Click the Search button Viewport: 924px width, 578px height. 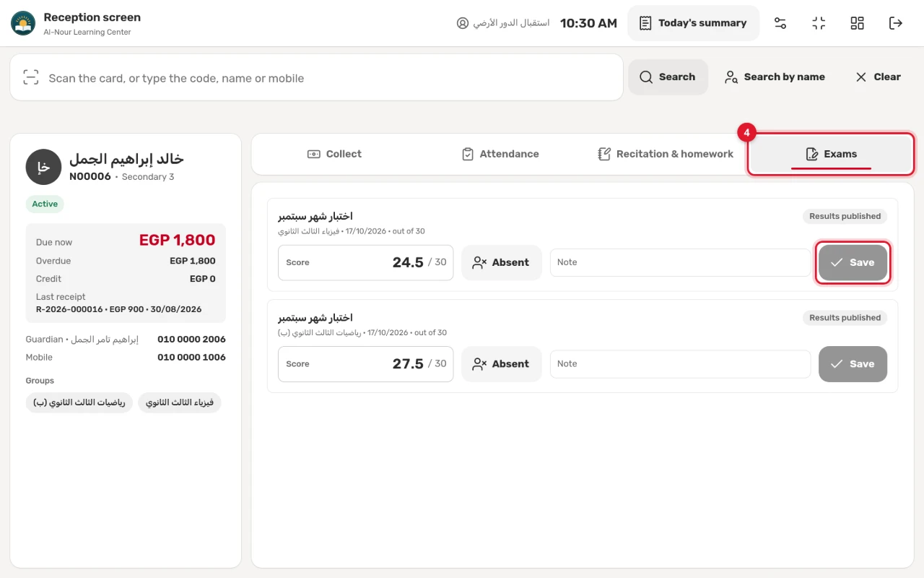(668, 77)
